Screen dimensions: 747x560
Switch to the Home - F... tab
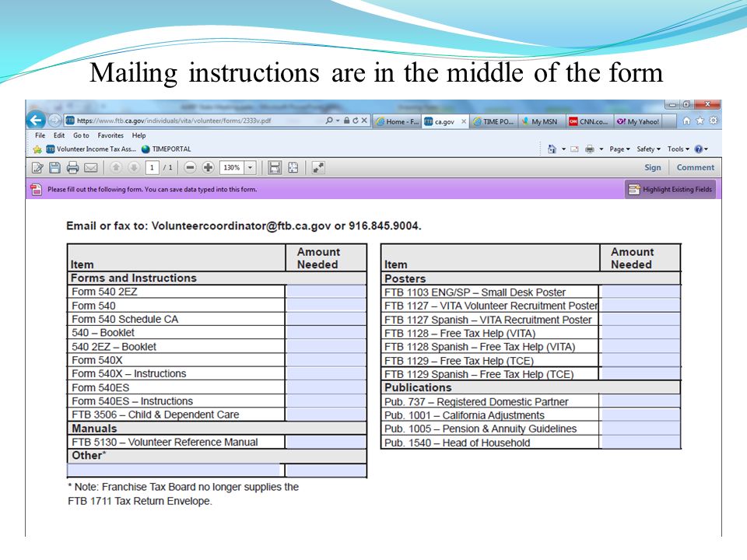pyautogui.click(x=397, y=121)
